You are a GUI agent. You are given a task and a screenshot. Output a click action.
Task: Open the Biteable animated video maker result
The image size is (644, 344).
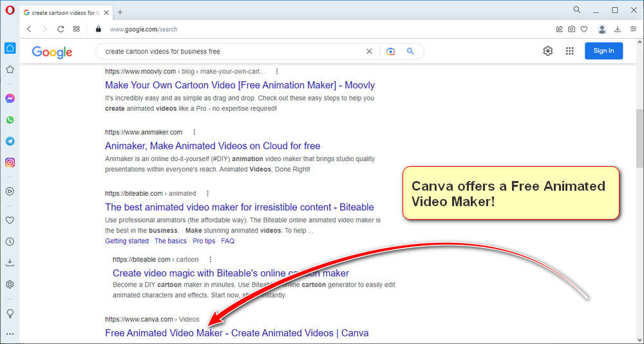240,207
